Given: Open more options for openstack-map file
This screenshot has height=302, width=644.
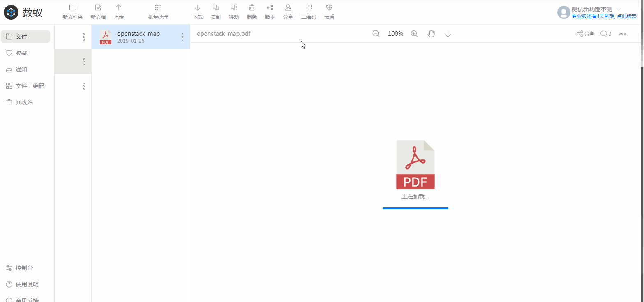Looking at the screenshot, I should [x=182, y=37].
